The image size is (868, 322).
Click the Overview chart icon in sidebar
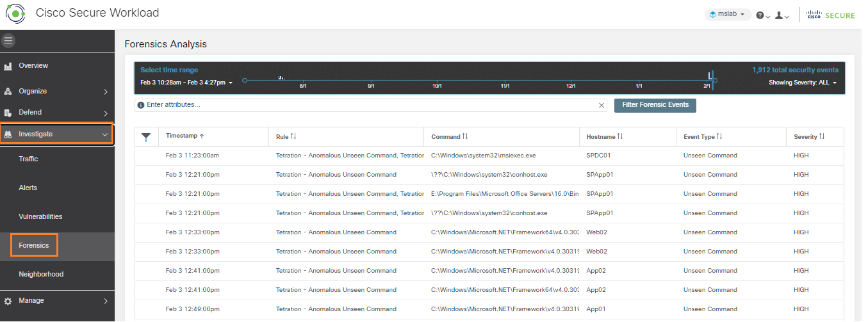point(8,66)
